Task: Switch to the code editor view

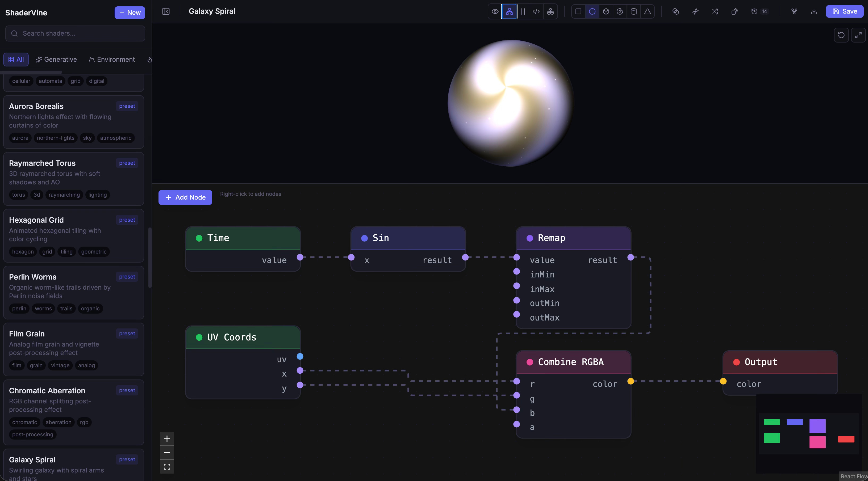Action: (536, 11)
